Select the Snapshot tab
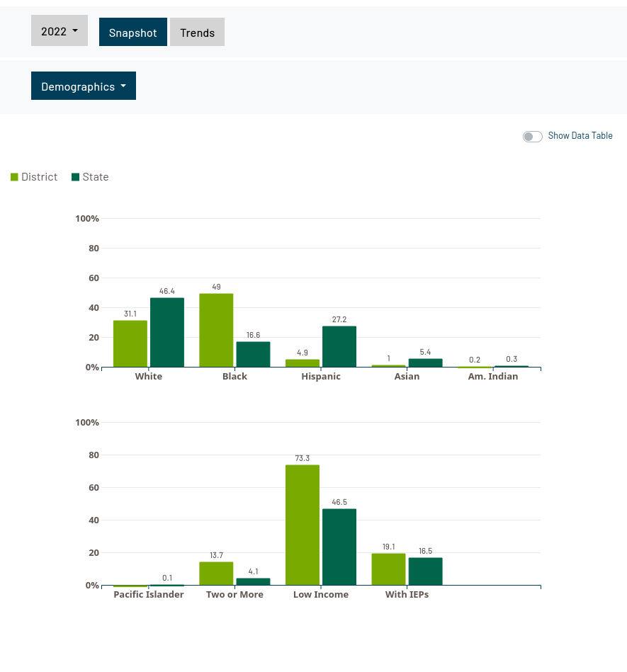627x672 pixels. [133, 33]
